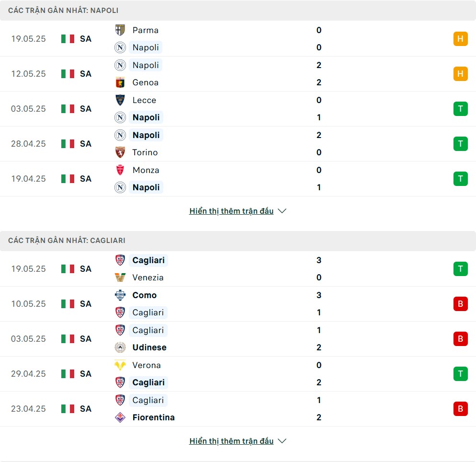Select the Fiorentina team name

[x=153, y=417]
